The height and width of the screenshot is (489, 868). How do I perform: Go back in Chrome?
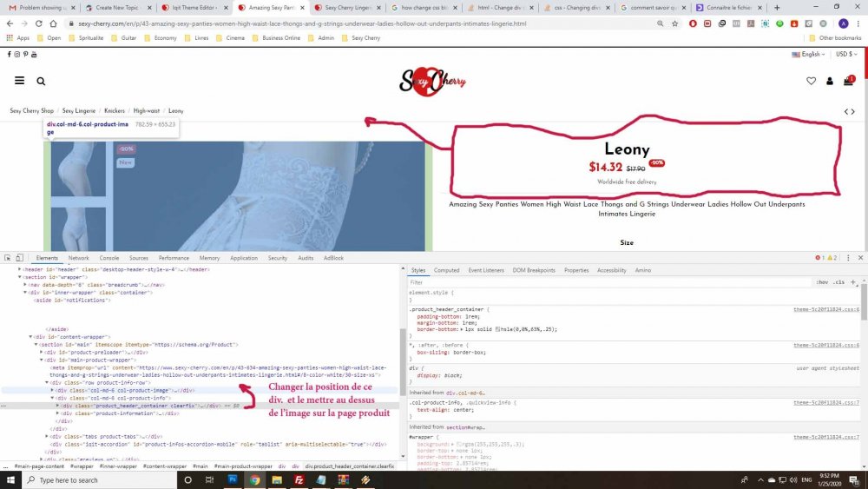[10, 23]
